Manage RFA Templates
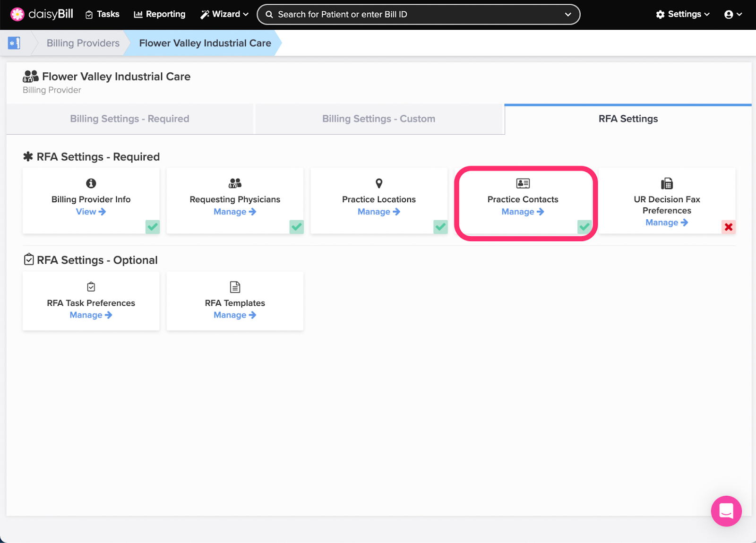This screenshot has width=756, height=543. 235,315
